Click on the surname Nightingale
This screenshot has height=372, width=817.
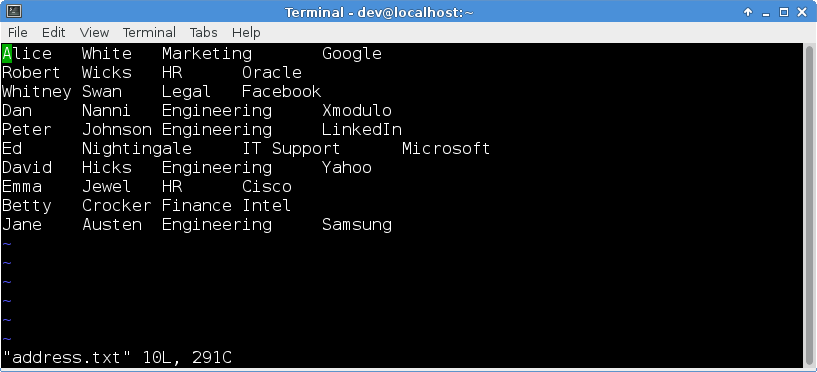pos(137,149)
